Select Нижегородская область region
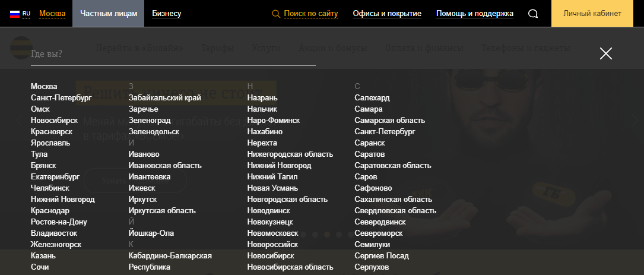Screen dimensions: 644x275 pyautogui.click(x=290, y=154)
